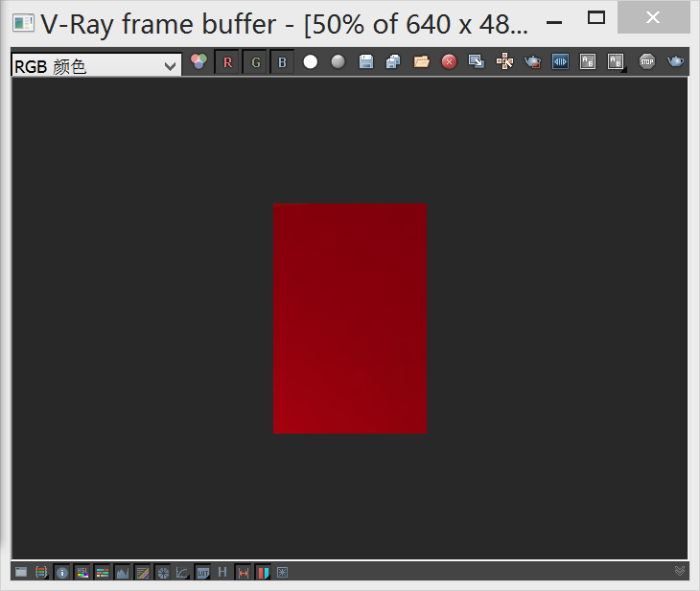This screenshot has height=591, width=700.
Task: Open lens effects settings icon
Action: 282,572
